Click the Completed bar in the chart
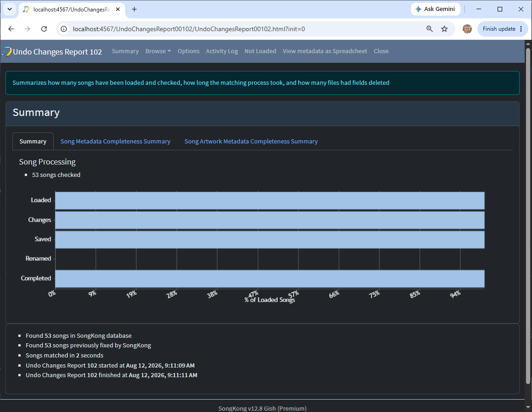 [270, 278]
